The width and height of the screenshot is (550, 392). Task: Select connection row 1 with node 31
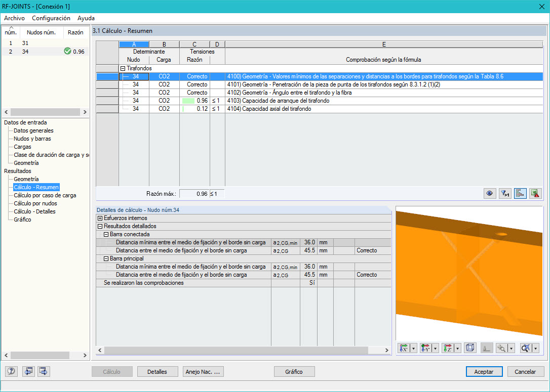click(x=45, y=43)
